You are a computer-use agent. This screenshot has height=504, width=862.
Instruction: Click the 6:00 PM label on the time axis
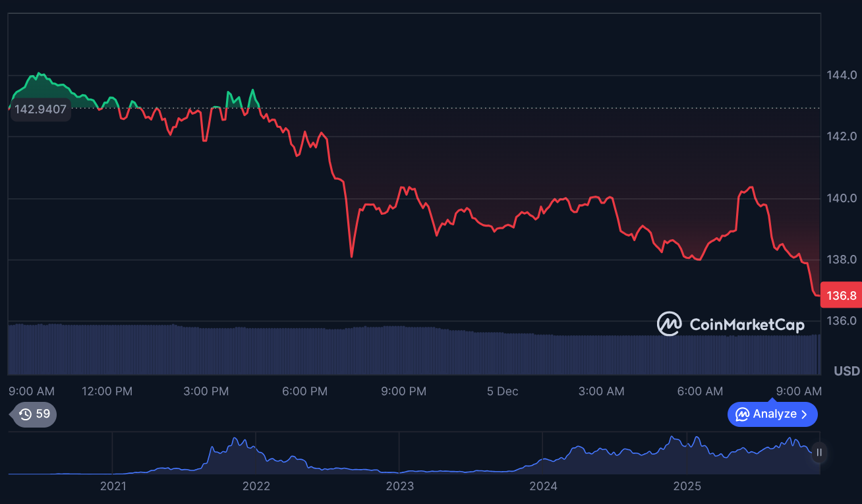(x=304, y=391)
